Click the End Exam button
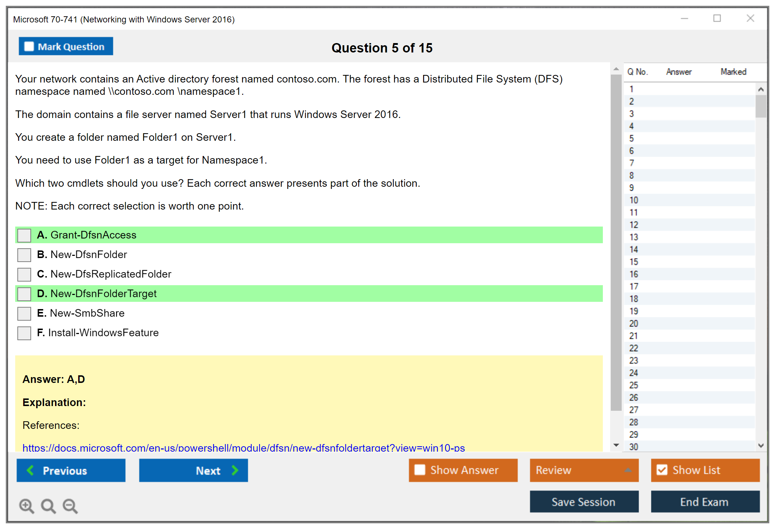Viewport: 778px width, 532px height. point(705,502)
